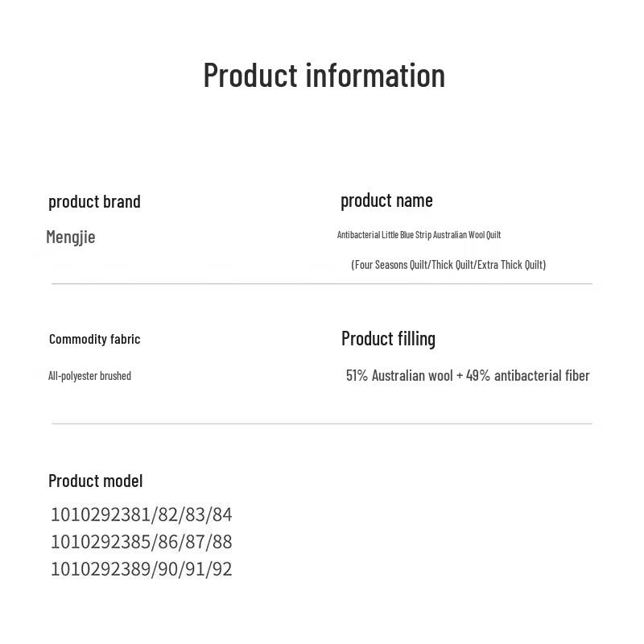644x644 pixels.
Task: Select the "product brand" label
Action: click(94, 201)
